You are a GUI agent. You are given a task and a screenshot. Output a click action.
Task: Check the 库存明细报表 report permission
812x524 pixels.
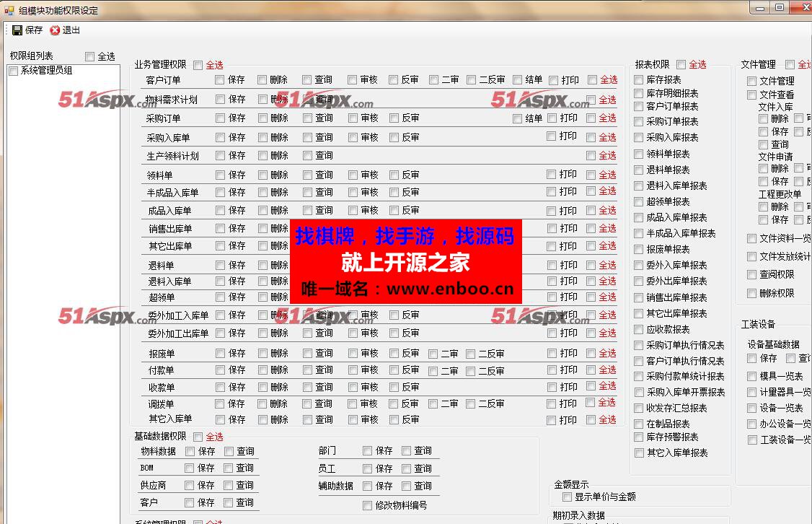click(x=639, y=93)
